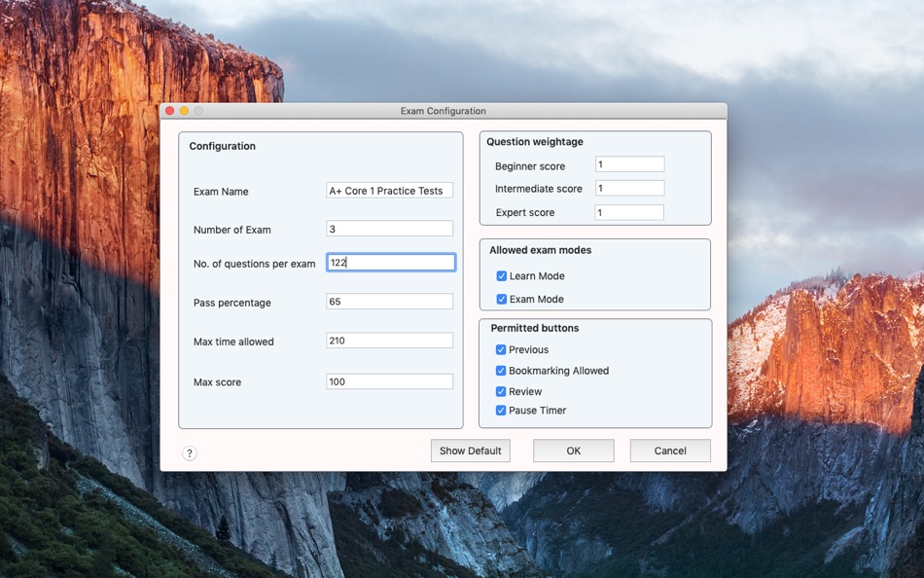Image resolution: width=924 pixels, height=578 pixels.
Task: Click the Number of Exam field
Action: (389, 229)
